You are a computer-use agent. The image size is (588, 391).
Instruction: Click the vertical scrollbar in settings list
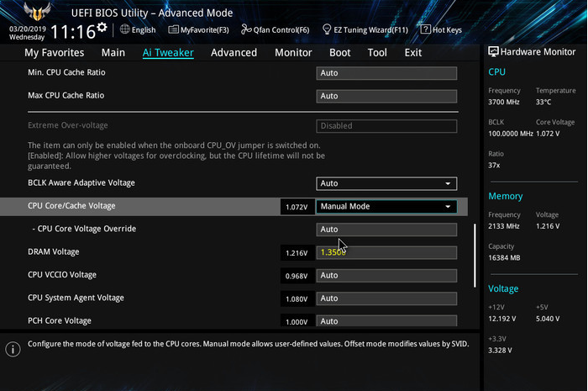pos(475,256)
